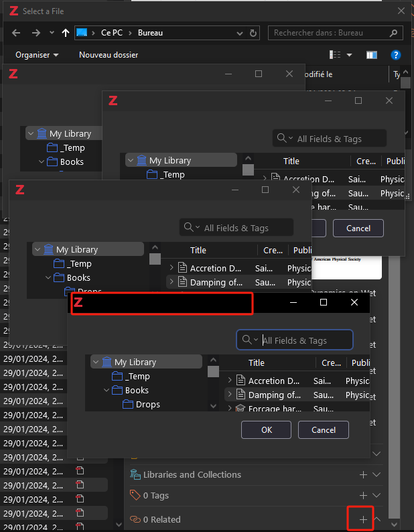Select _Temp in the rearmost Zotero dialog
Image resolution: width=414 pixels, height=532 pixels.
pyautogui.click(x=74, y=147)
